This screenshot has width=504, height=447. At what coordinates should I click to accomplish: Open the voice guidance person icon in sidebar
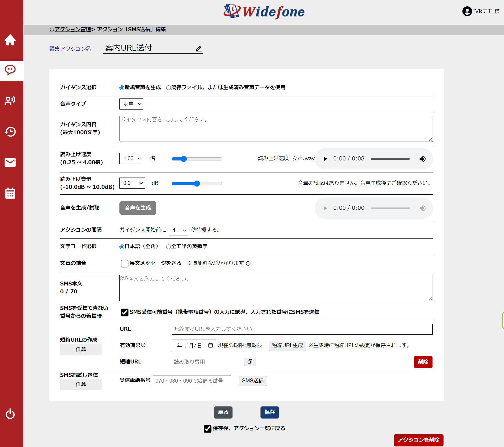pos(10,100)
